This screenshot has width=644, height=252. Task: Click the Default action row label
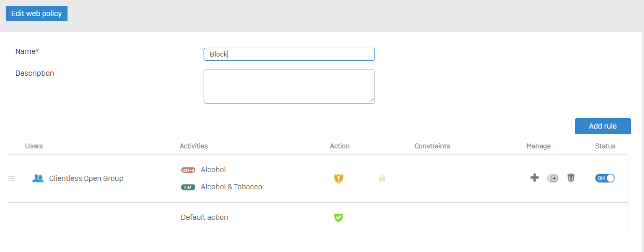(x=204, y=217)
